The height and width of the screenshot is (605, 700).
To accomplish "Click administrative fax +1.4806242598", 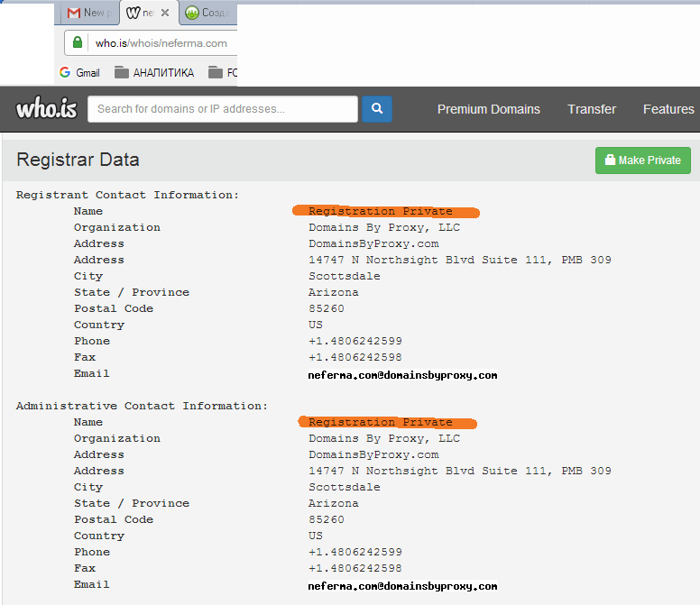I will pos(355,568).
